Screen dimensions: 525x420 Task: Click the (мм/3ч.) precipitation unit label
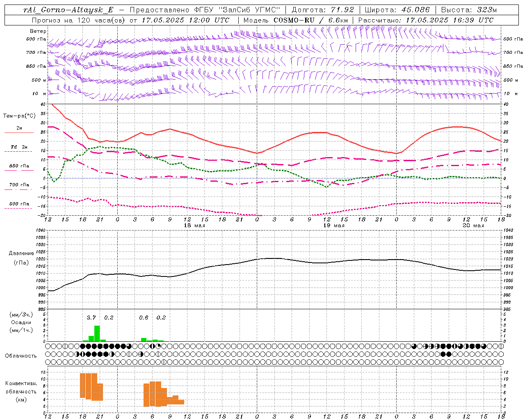tap(21, 315)
